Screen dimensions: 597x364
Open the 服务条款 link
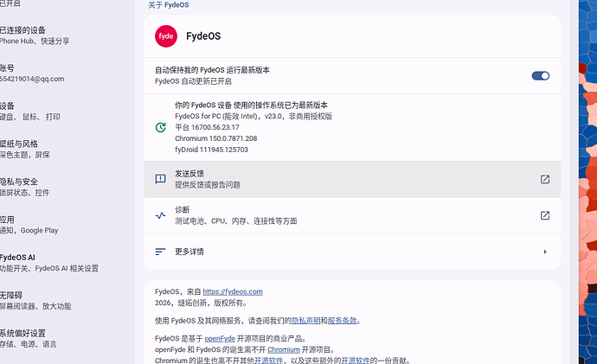click(342, 321)
